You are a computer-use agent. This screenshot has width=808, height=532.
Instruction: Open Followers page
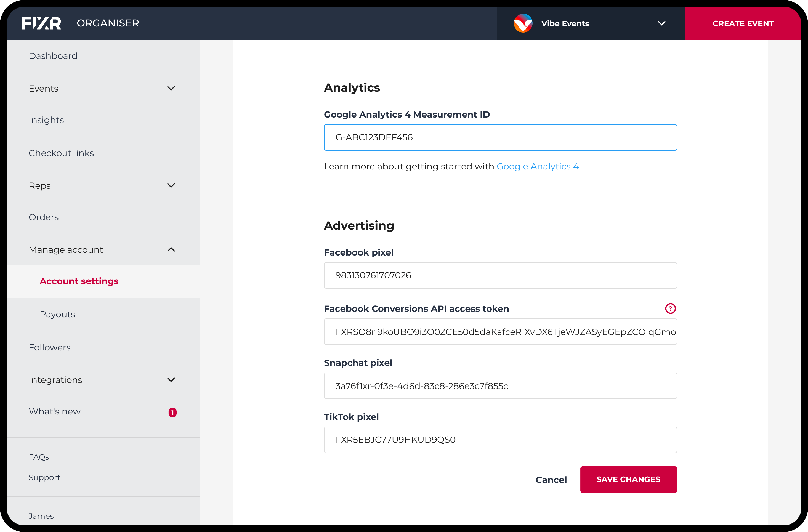point(50,347)
